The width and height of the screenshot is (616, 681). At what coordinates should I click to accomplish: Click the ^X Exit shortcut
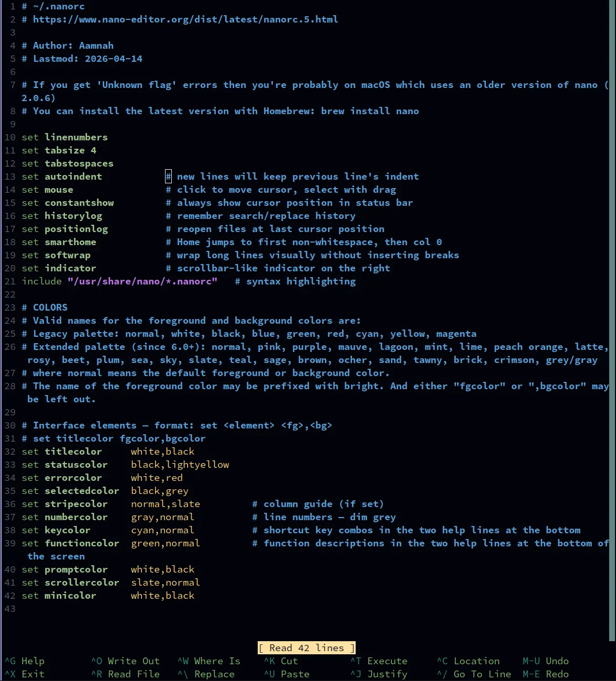(25, 674)
